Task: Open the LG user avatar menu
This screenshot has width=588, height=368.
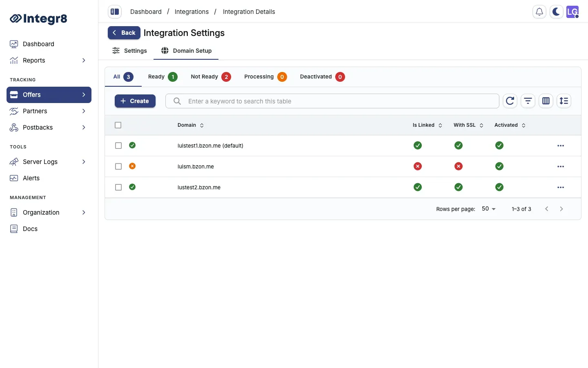Action: pyautogui.click(x=572, y=12)
